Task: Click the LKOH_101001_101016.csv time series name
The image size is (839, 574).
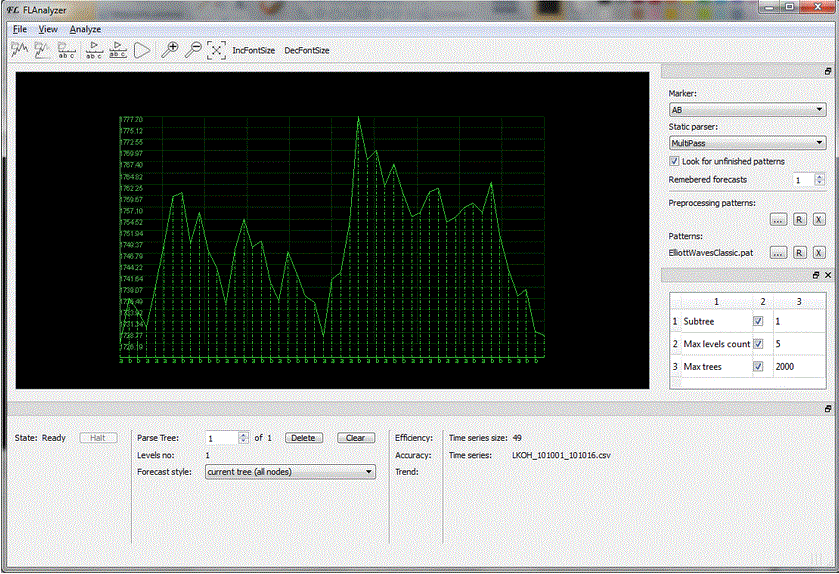Action: (x=561, y=455)
